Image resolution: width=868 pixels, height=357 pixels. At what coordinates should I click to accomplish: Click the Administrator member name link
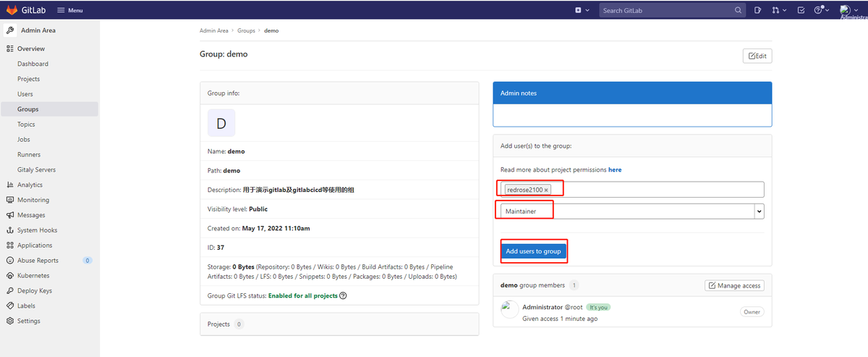(542, 307)
